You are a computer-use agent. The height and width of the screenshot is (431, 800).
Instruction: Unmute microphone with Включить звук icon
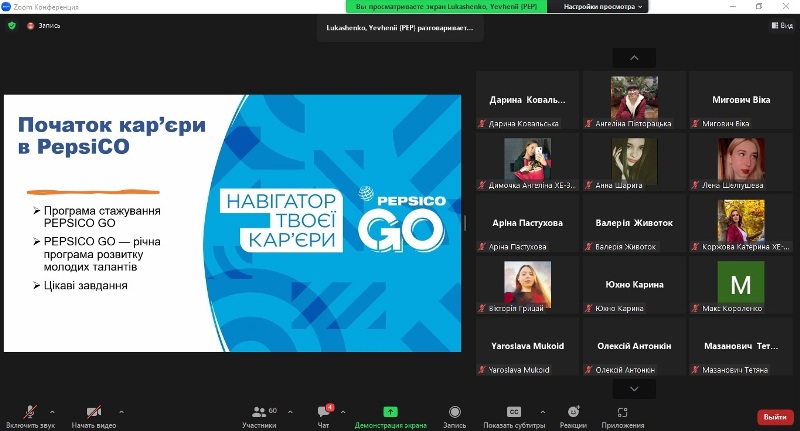[x=30, y=412]
